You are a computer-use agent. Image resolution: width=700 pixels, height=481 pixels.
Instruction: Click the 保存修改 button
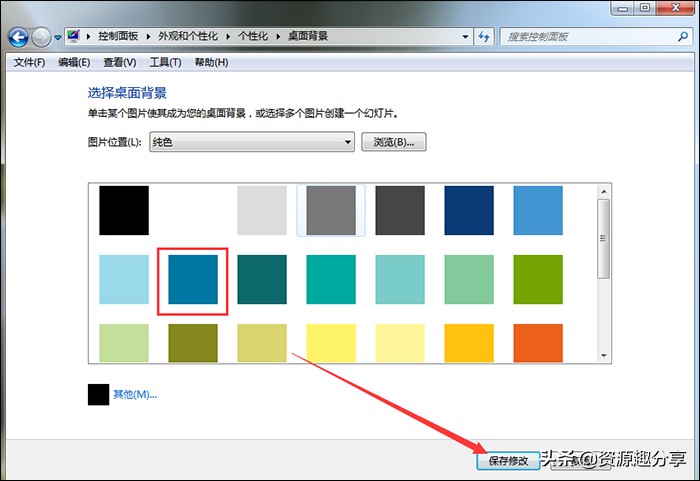coord(510,461)
